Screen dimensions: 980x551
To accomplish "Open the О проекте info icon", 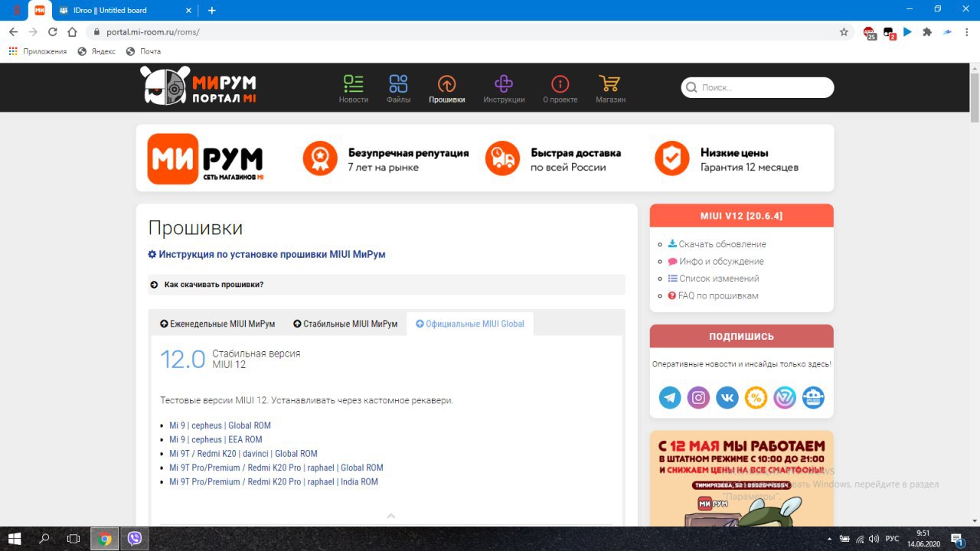I will coord(560,84).
